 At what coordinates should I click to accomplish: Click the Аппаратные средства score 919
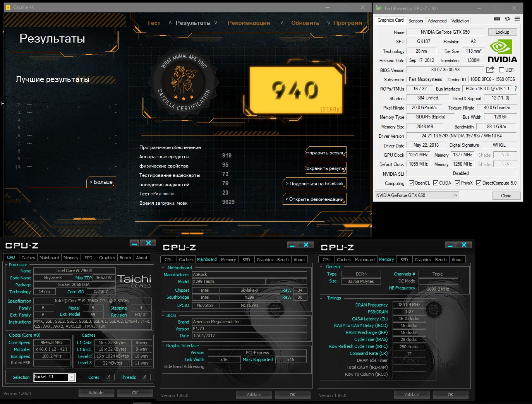pyautogui.click(x=227, y=156)
